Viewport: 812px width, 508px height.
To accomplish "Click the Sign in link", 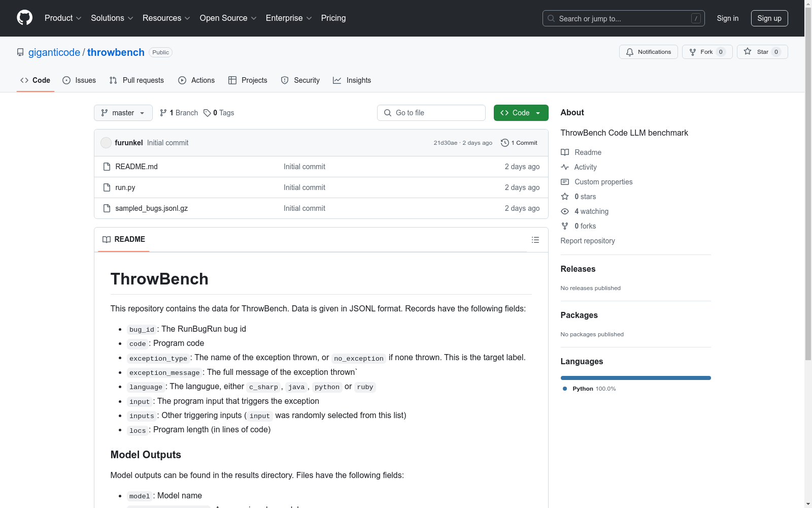I will point(728,18).
